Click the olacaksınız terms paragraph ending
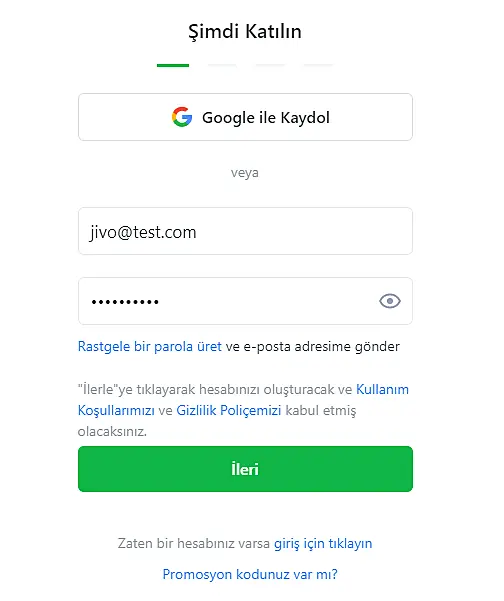The width and height of the screenshot is (504, 601). (x=112, y=432)
